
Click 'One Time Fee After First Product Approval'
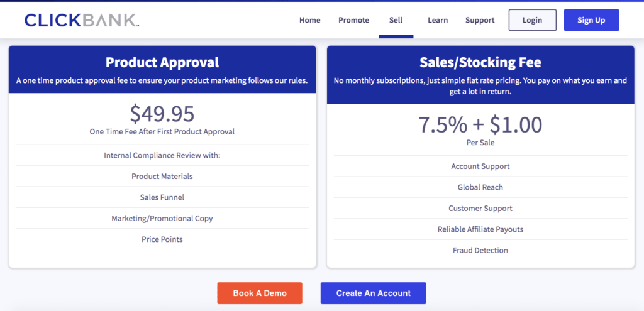162,132
